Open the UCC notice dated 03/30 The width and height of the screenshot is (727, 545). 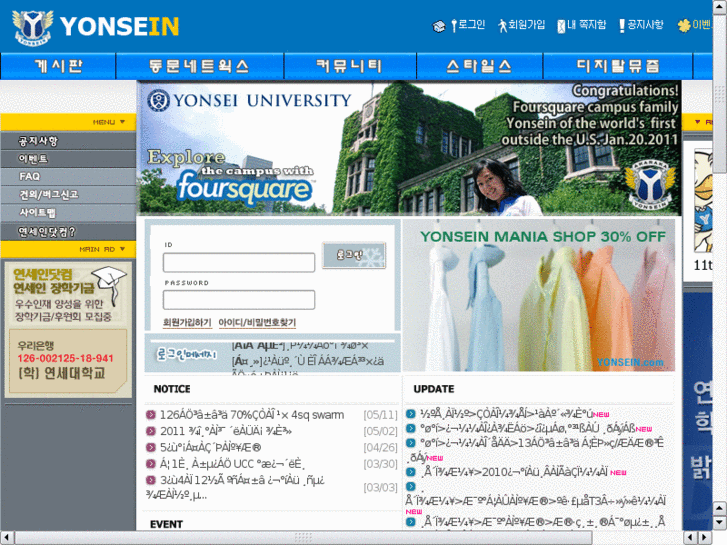232,464
